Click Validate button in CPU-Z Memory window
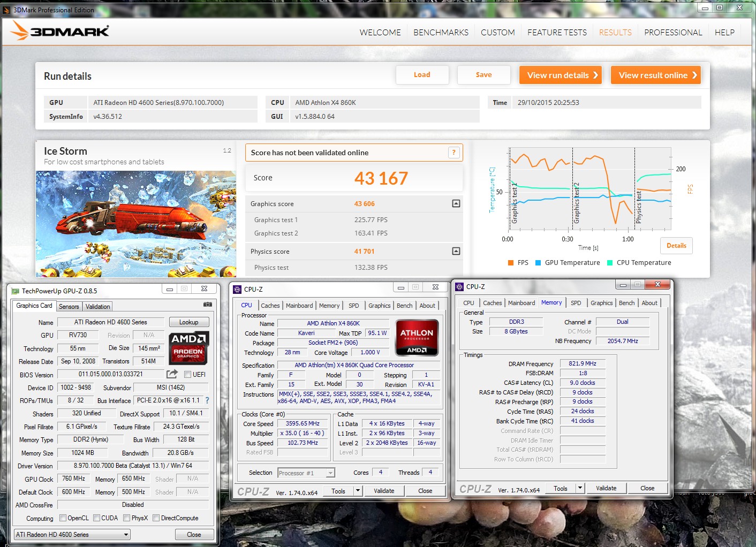Viewport: 756px width, 547px height. (x=606, y=488)
